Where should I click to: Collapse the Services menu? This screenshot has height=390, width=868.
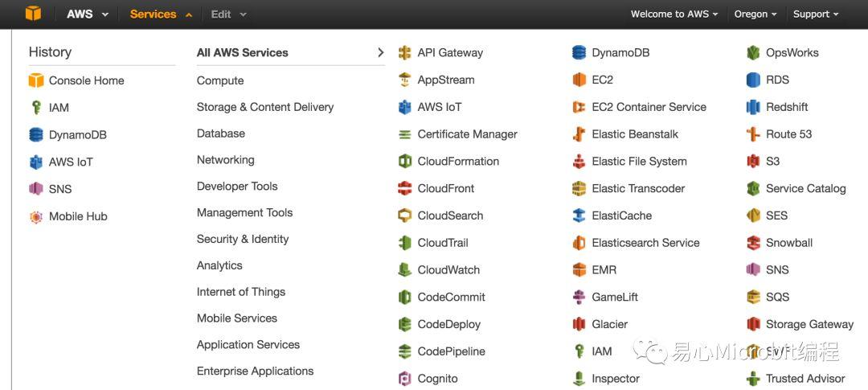161,14
